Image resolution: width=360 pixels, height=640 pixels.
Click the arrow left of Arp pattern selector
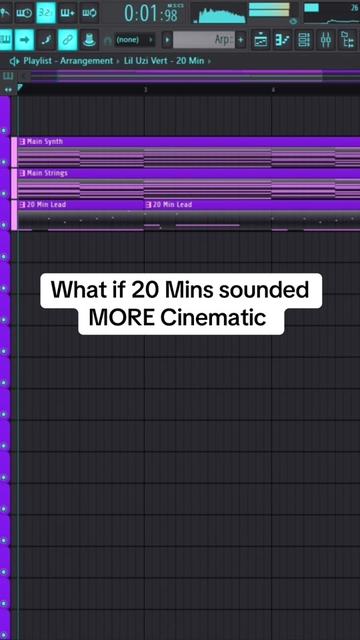(x=167, y=40)
